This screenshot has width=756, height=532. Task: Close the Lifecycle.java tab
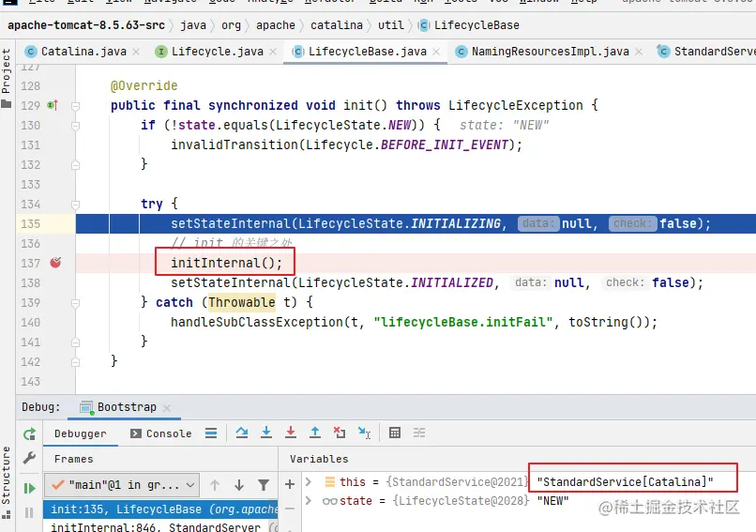273,52
